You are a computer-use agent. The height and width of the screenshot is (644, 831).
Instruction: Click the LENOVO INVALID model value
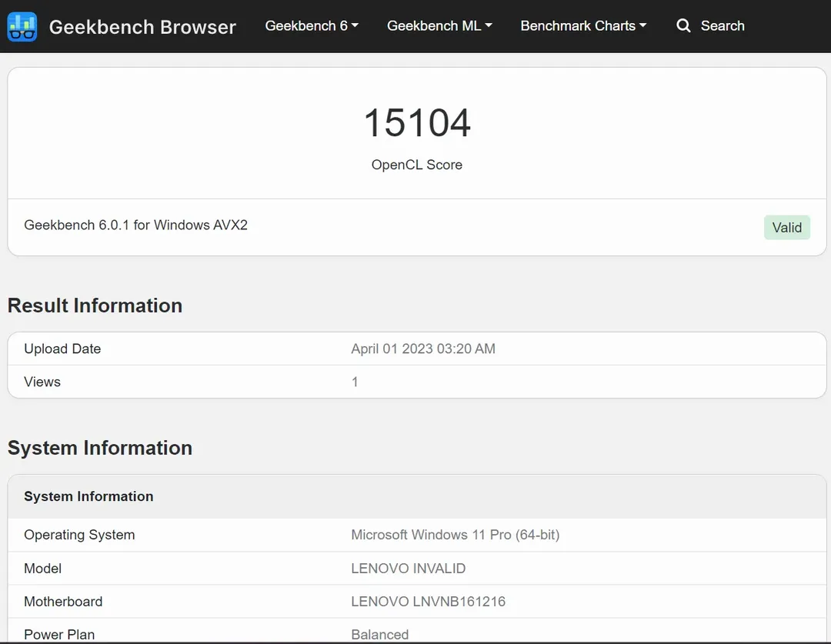tap(408, 569)
